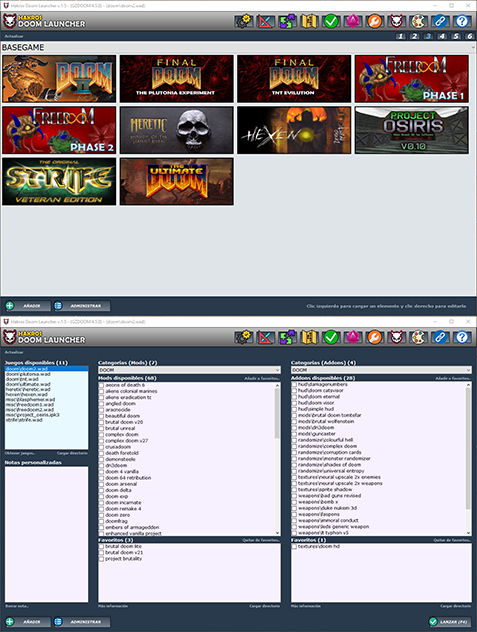Click Cargar directorio link under games list
Image resolution: width=477 pixels, height=632 pixels.
(72, 453)
